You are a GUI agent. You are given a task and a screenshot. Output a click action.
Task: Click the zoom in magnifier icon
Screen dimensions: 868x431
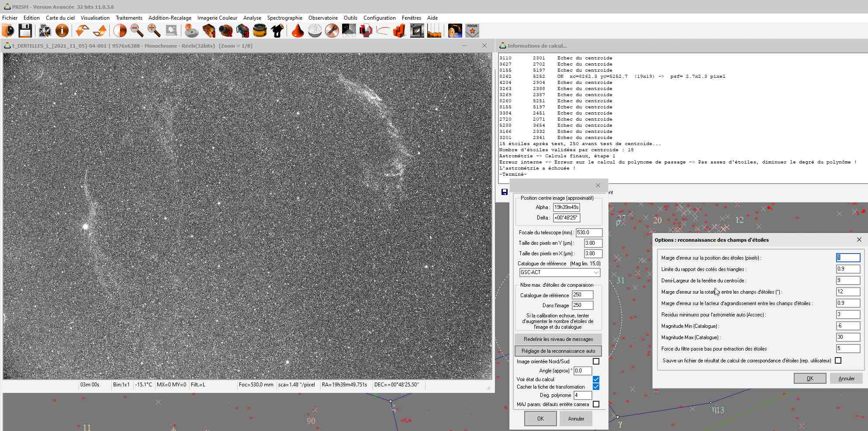154,31
